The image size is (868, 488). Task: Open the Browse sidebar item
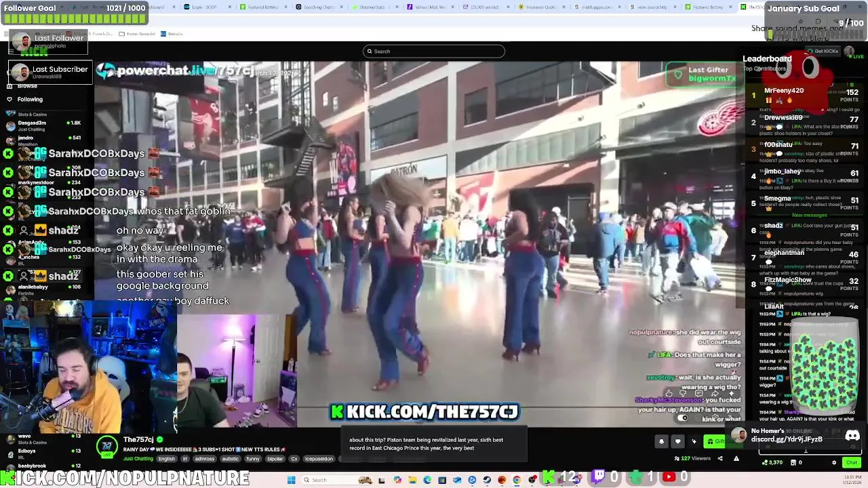[x=24, y=86]
